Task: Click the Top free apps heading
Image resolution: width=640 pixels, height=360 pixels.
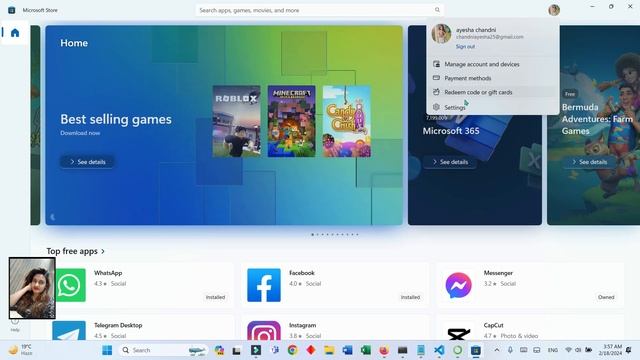Action: coord(72,251)
